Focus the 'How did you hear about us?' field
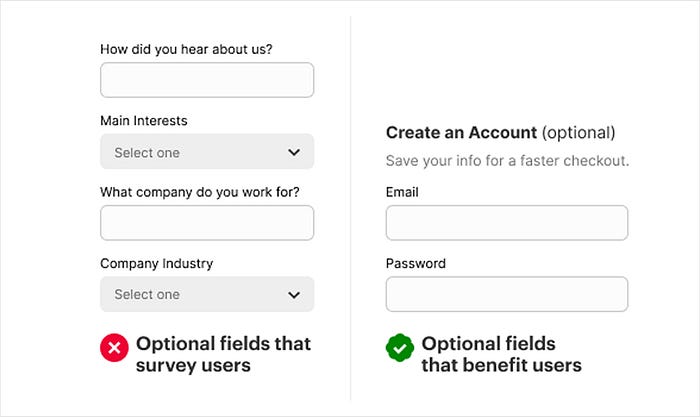The width and height of the screenshot is (700, 417). coord(206,80)
